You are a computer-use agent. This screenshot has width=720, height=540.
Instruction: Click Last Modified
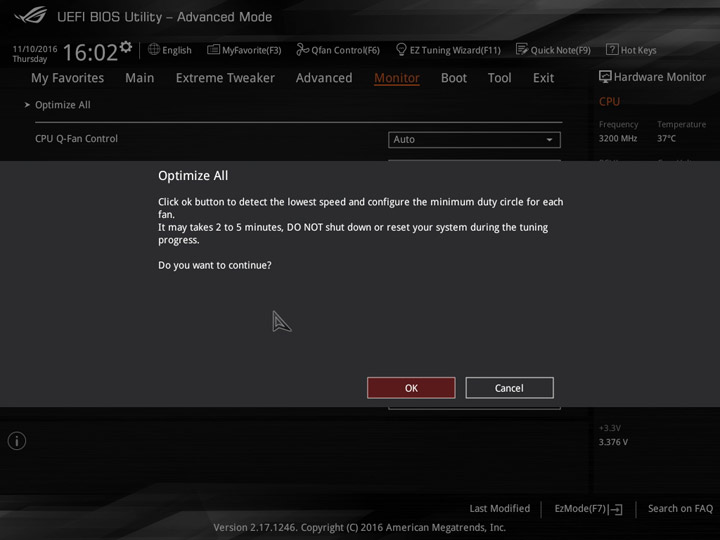[500, 508]
